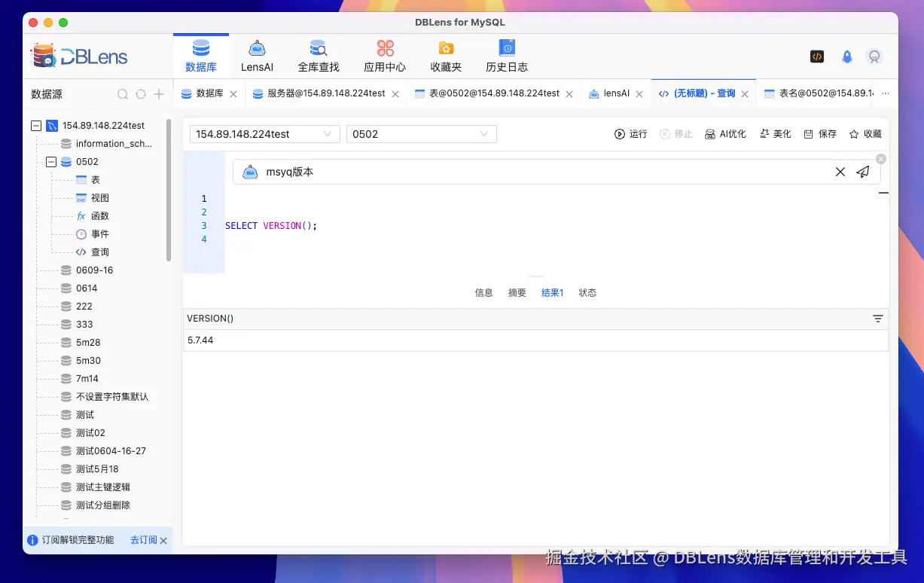
Task: Open the 信息 result tab
Action: 483,293
